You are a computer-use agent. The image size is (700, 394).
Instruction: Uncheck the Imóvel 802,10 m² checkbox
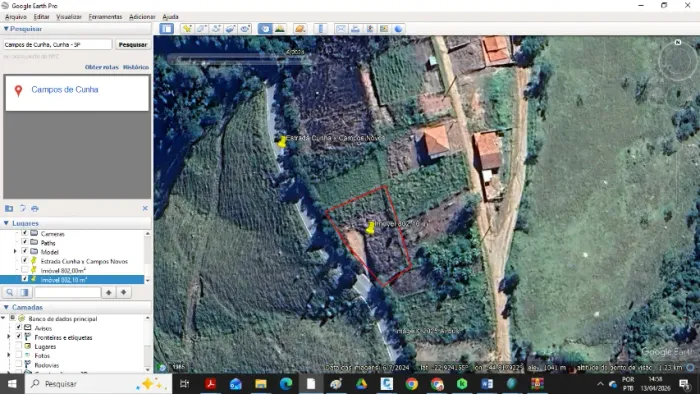(25, 279)
